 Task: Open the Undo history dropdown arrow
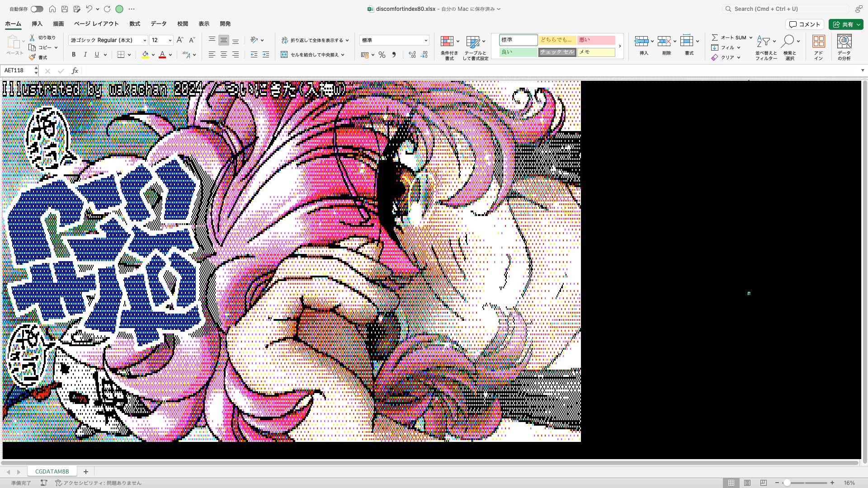click(x=98, y=9)
